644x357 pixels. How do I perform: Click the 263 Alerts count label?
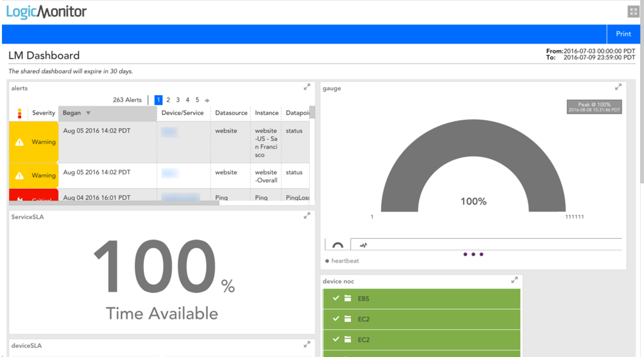pos(127,100)
